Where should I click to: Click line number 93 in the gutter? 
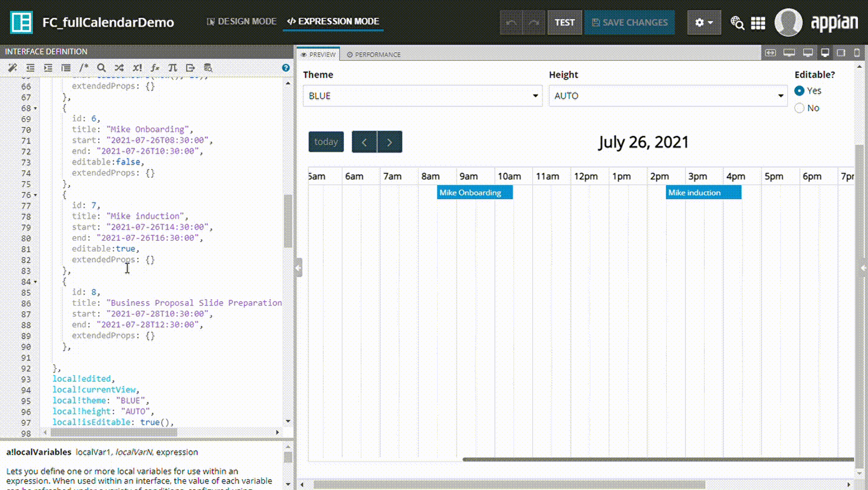26,379
